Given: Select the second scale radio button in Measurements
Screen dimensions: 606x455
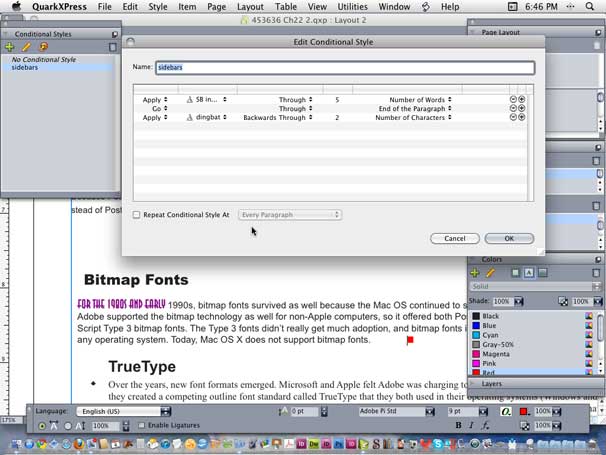Looking at the screenshot, I should 68,426.
